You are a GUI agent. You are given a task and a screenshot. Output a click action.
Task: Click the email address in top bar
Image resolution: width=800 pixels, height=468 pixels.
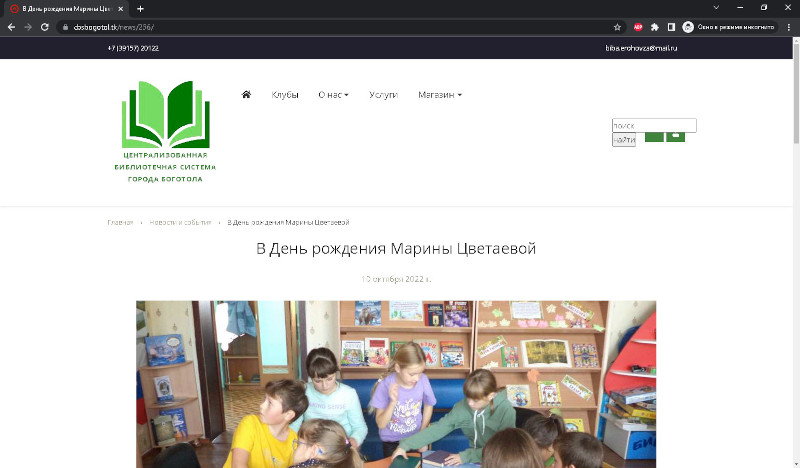tap(641, 48)
